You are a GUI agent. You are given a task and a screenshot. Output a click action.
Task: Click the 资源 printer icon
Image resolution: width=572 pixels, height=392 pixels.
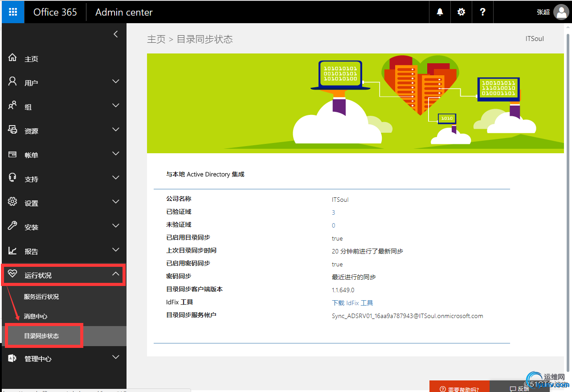click(x=12, y=130)
